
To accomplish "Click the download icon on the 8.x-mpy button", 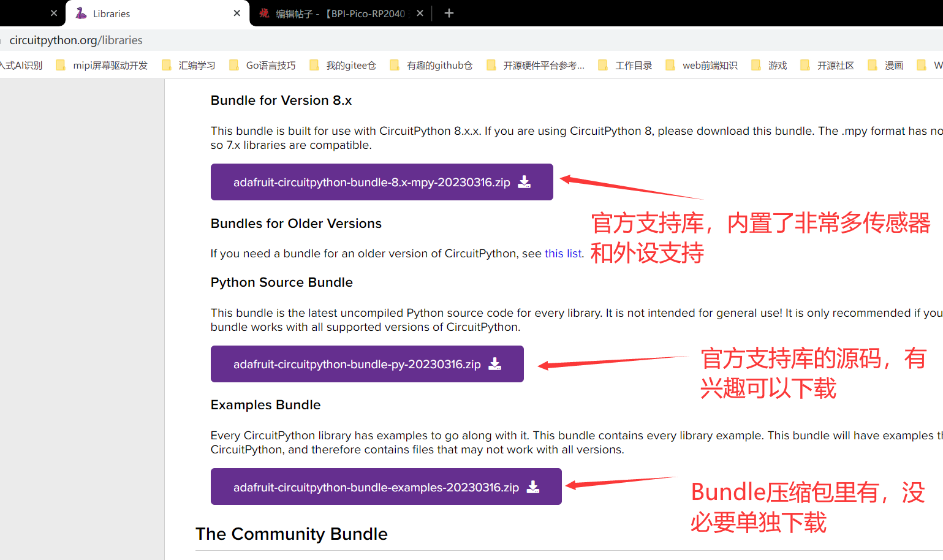I will (x=525, y=182).
